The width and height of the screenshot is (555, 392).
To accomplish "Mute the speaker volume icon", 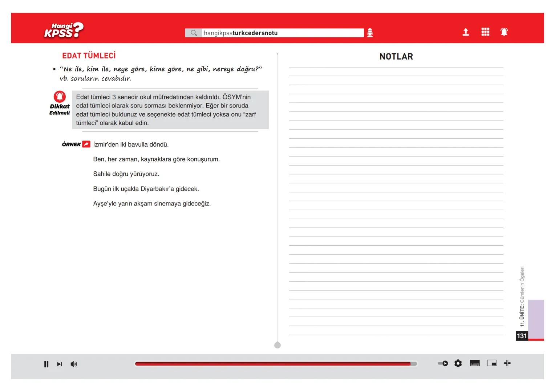I will click(x=74, y=364).
